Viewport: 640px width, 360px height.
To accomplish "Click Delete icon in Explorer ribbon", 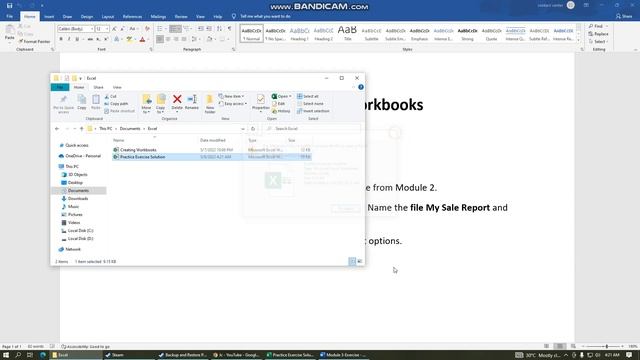I will (x=177, y=102).
